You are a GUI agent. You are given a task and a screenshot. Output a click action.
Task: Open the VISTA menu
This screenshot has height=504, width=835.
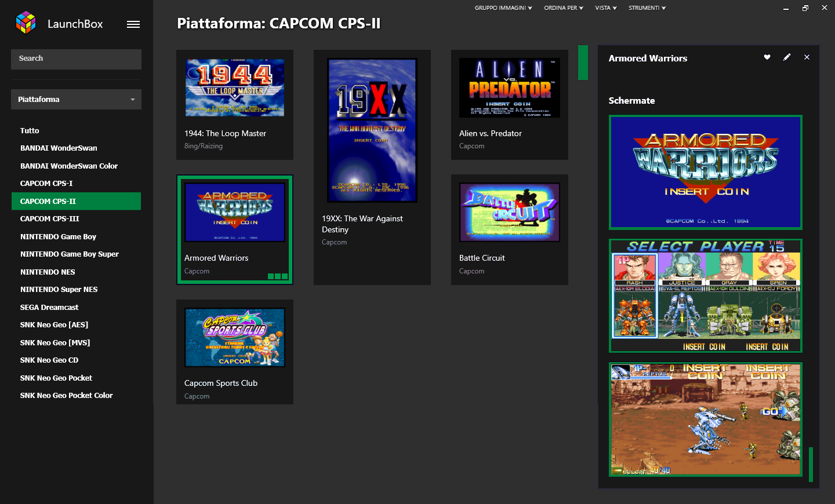coord(606,8)
